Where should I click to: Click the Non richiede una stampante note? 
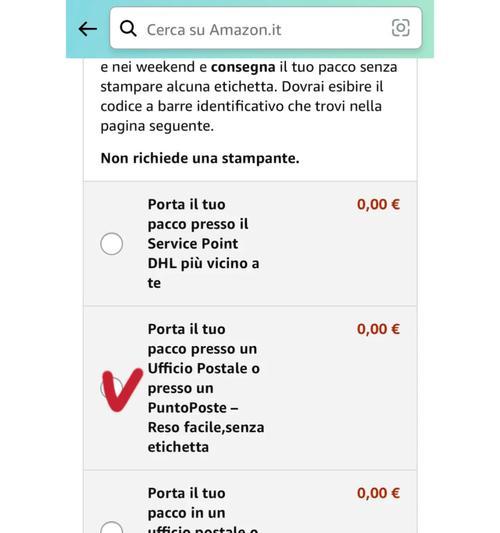[200, 158]
